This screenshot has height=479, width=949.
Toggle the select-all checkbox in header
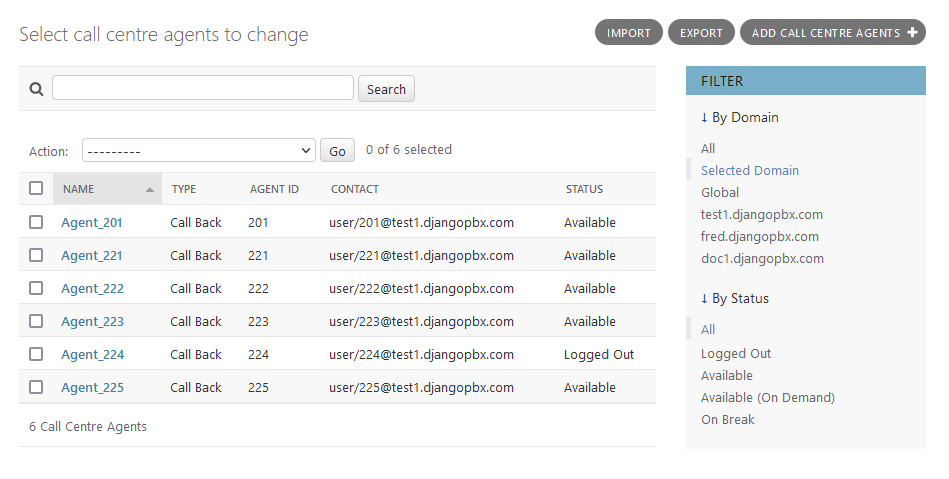click(36, 188)
